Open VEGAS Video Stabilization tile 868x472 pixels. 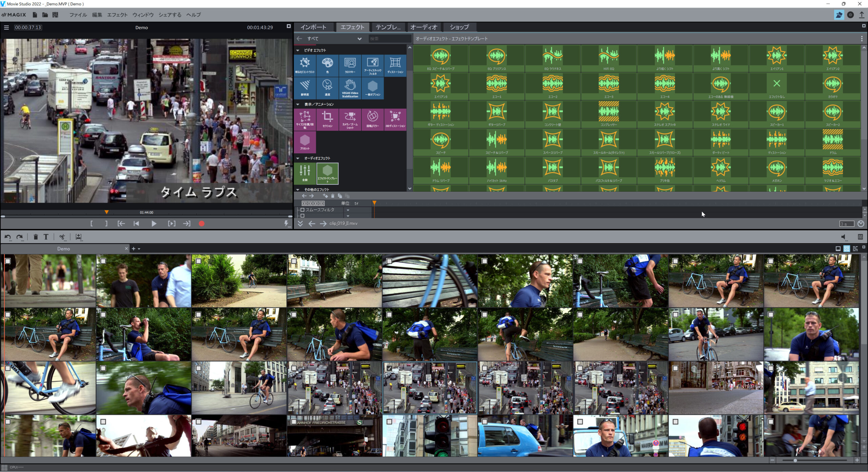click(350, 88)
